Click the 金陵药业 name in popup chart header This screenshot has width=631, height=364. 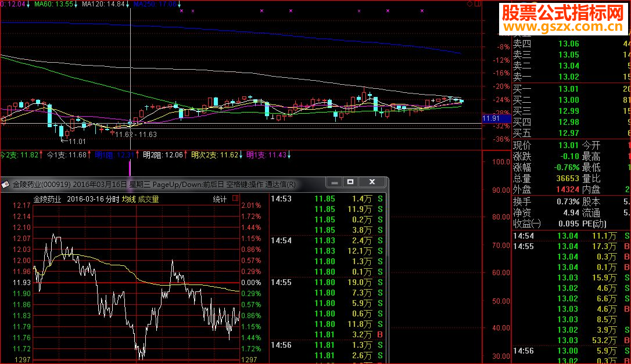click(47, 199)
